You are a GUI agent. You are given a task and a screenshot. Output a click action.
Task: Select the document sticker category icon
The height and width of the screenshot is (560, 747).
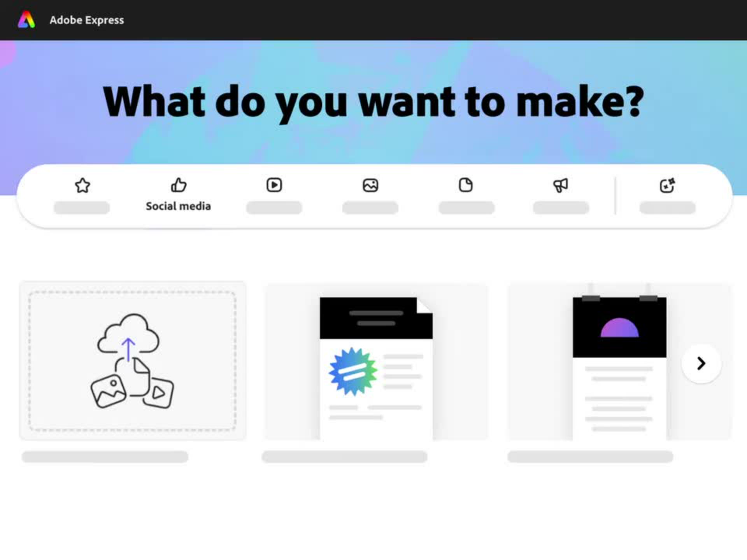point(466,185)
